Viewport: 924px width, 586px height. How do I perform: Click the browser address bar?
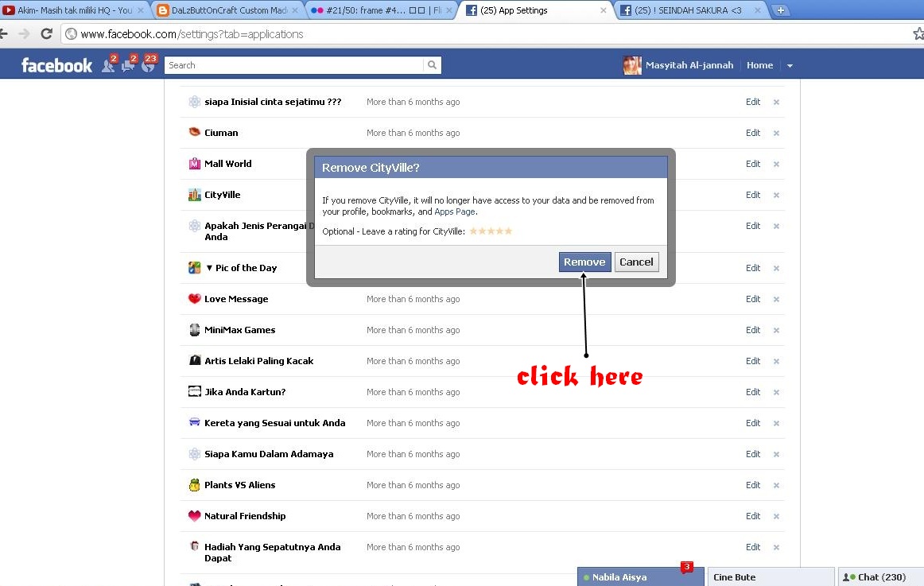pos(483,34)
